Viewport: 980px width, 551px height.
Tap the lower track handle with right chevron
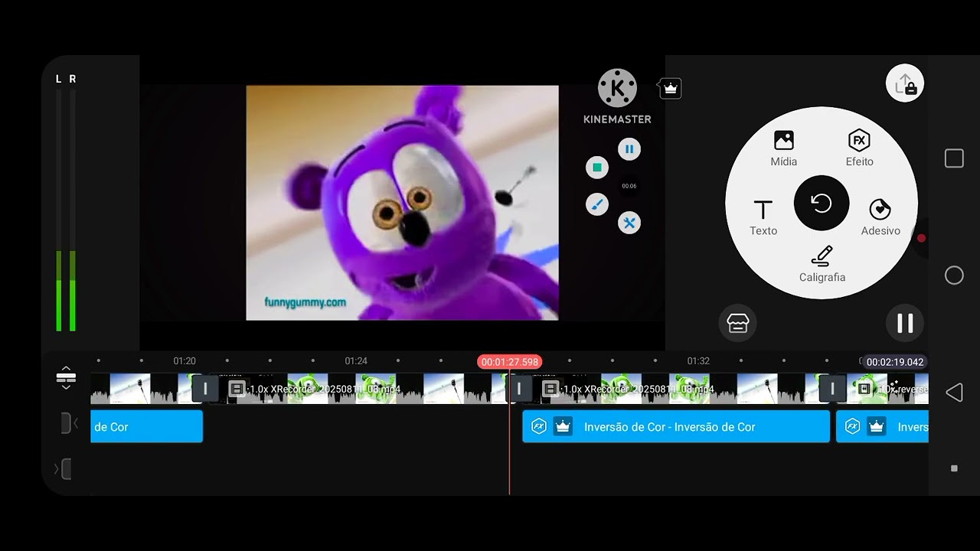point(63,468)
